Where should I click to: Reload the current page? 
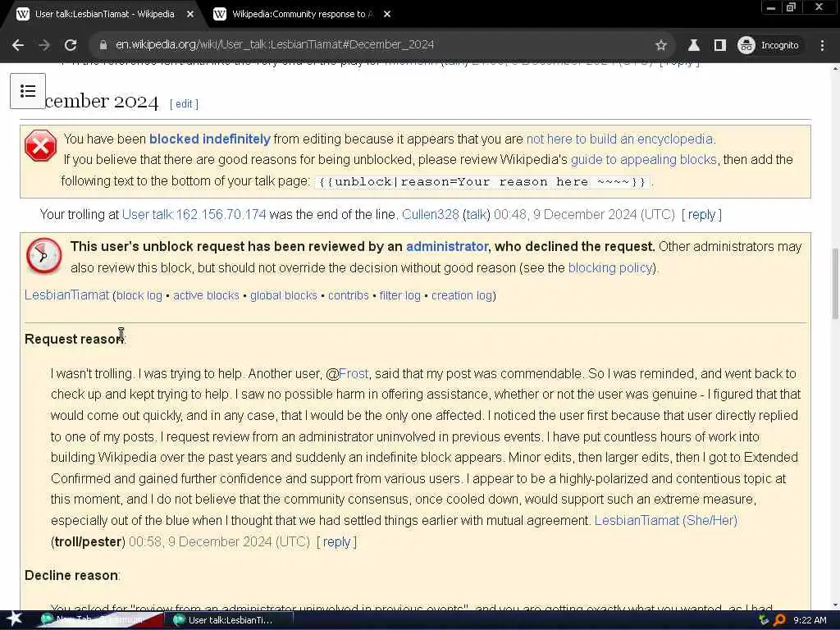[71, 45]
